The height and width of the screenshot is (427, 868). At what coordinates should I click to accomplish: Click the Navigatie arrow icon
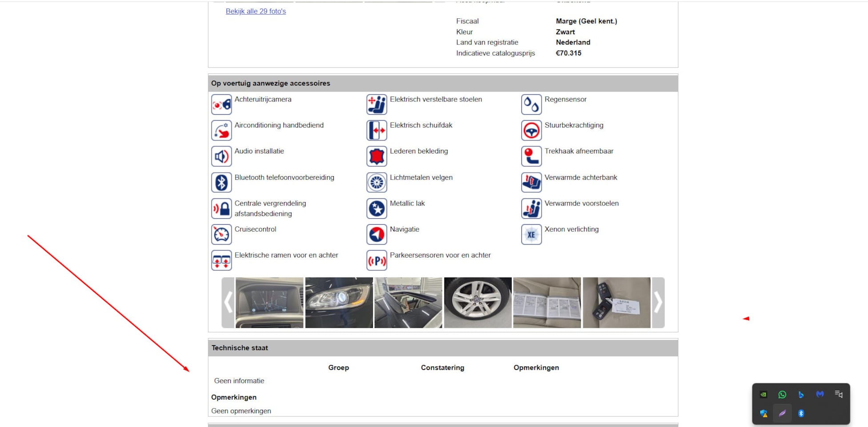[376, 234]
